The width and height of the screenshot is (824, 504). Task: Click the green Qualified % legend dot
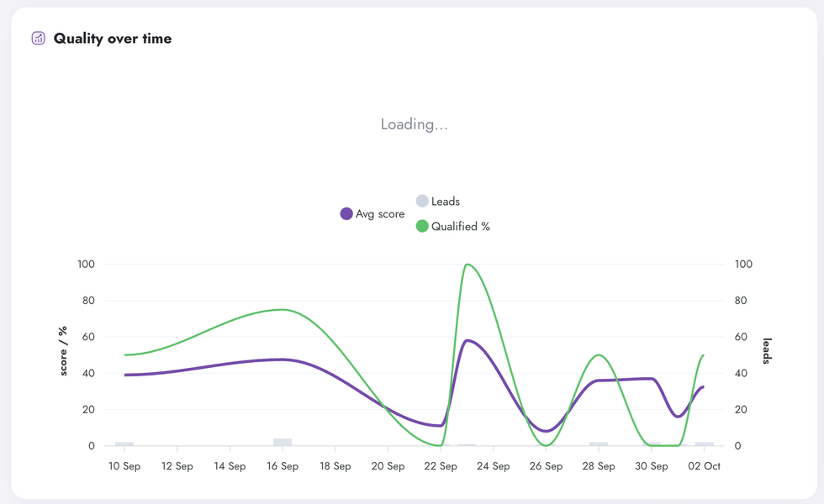pos(422,226)
